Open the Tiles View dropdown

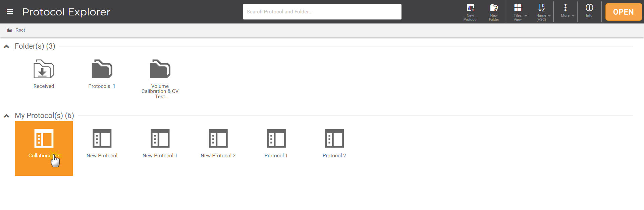coord(519,12)
